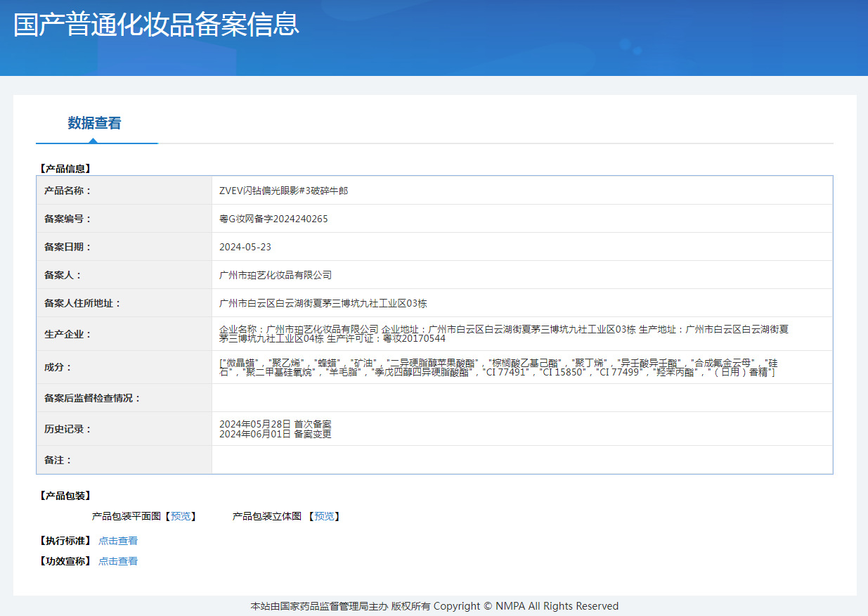This screenshot has width=868, height=616.
Task: Click the 备案人住所地址 address value
Action: tap(323, 303)
